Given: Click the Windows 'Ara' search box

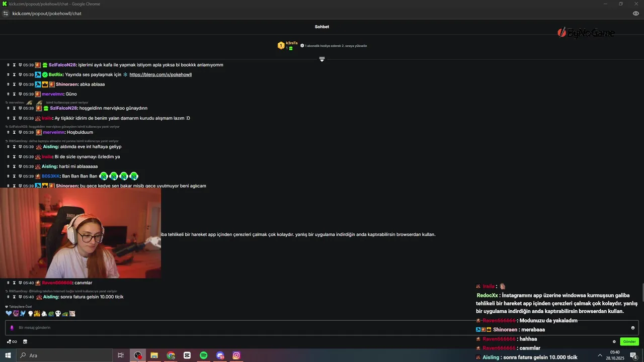Looking at the screenshot, I should click(x=64, y=355).
